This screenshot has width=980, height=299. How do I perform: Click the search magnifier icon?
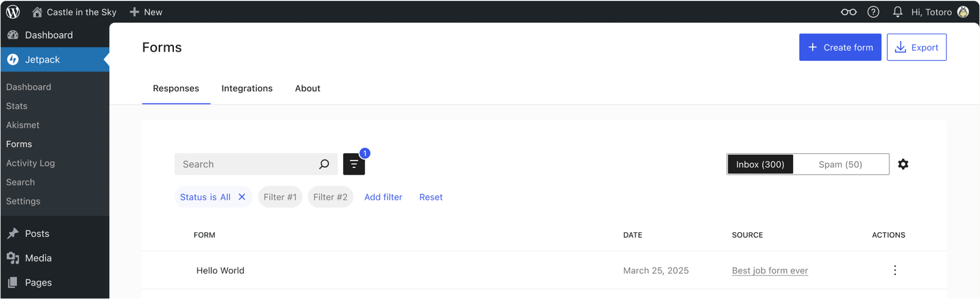pos(324,164)
